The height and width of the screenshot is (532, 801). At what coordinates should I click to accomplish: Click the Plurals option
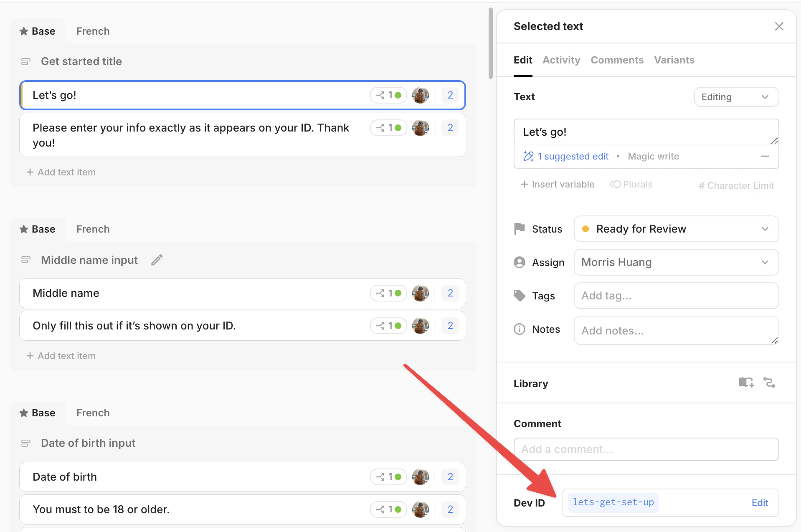(631, 185)
